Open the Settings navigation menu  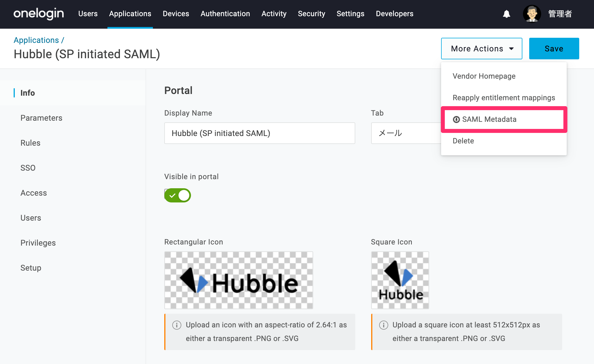(350, 14)
